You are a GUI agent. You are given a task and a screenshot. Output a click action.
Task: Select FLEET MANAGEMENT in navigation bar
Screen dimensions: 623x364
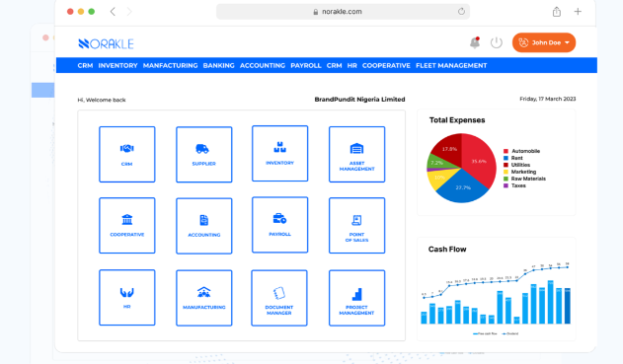(451, 65)
